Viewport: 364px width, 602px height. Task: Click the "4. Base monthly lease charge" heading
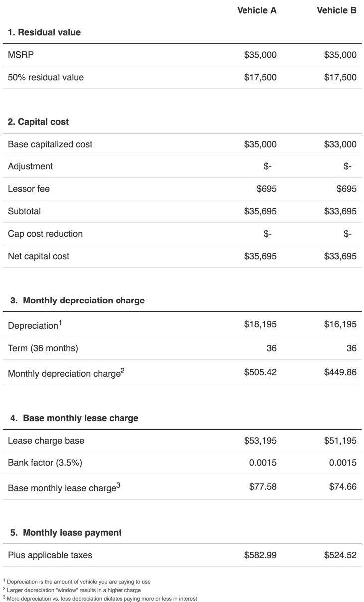point(74,418)
